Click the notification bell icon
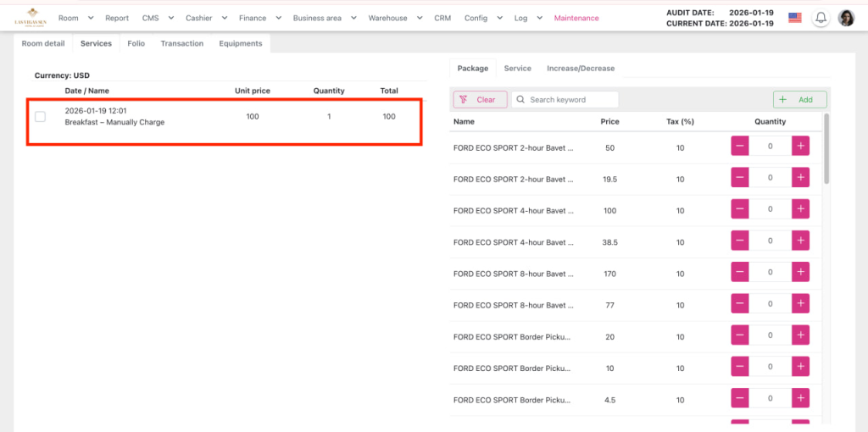Viewport: 868px width, 432px height. click(820, 18)
